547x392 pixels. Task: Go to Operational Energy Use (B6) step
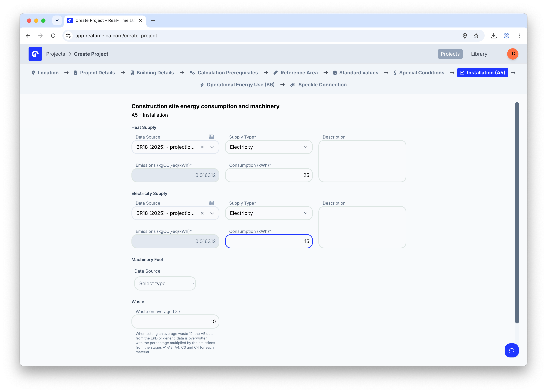point(237,85)
